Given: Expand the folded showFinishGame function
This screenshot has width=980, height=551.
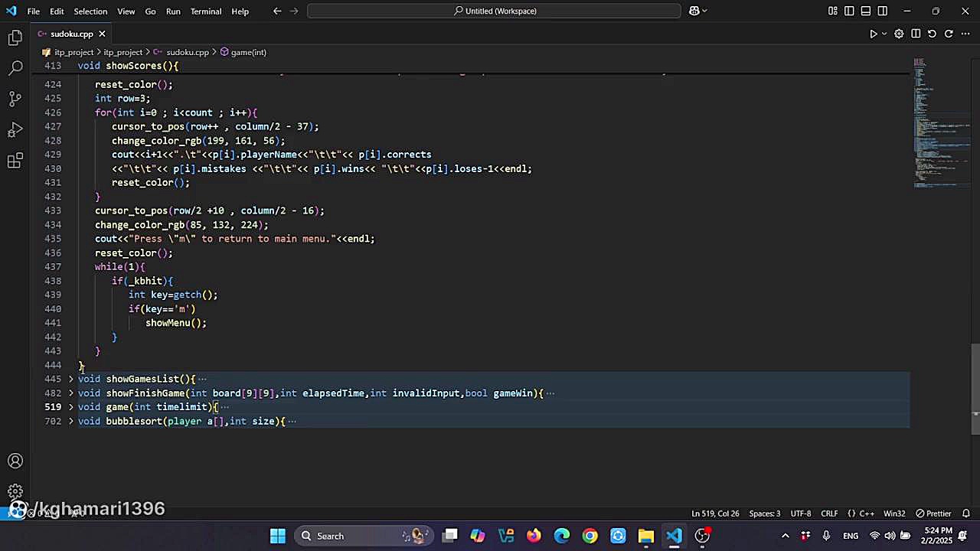Looking at the screenshot, I should click(x=70, y=393).
